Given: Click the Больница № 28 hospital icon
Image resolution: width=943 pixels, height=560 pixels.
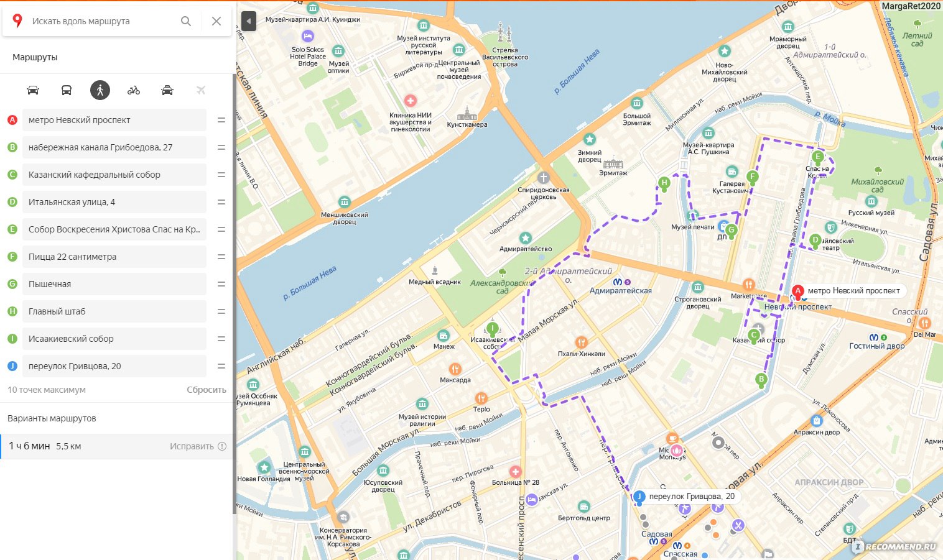Looking at the screenshot, I should (515, 472).
